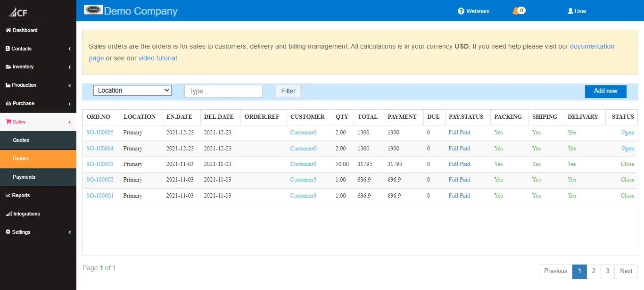The image size is (644, 290).
Task: Click the Demo Company title
Action: point(140,11)
